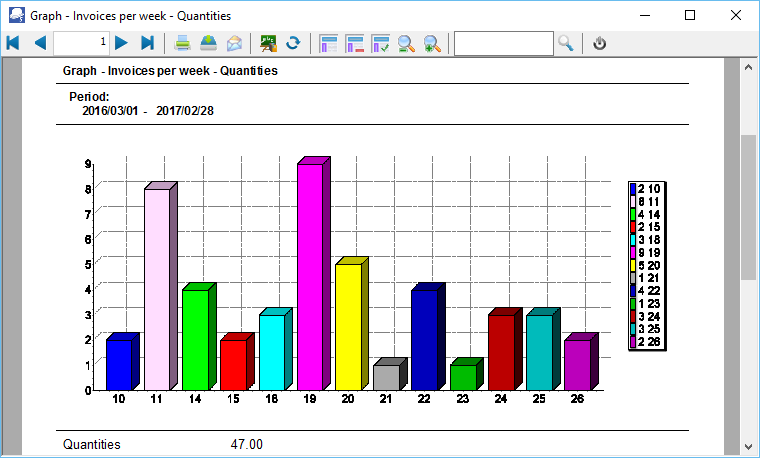Send report by email envelope icon

pyautogui.click(x=234, y=43)
